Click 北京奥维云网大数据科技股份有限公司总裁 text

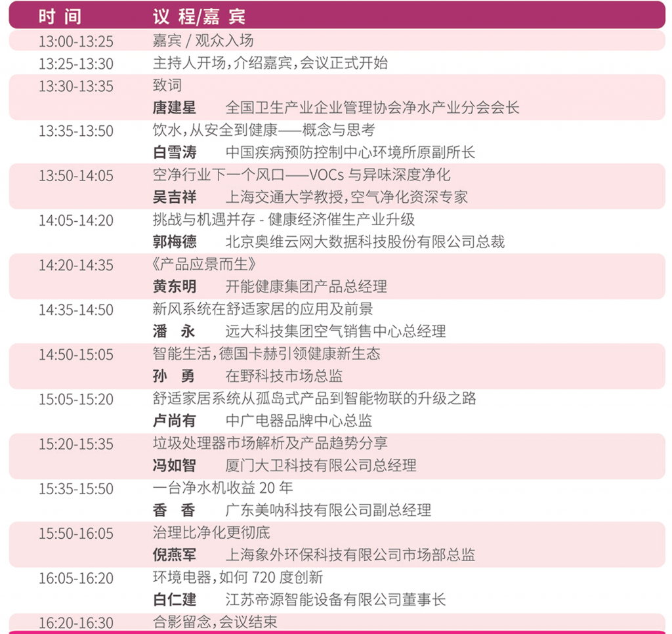pyautogui.click(x=365, y=242)
